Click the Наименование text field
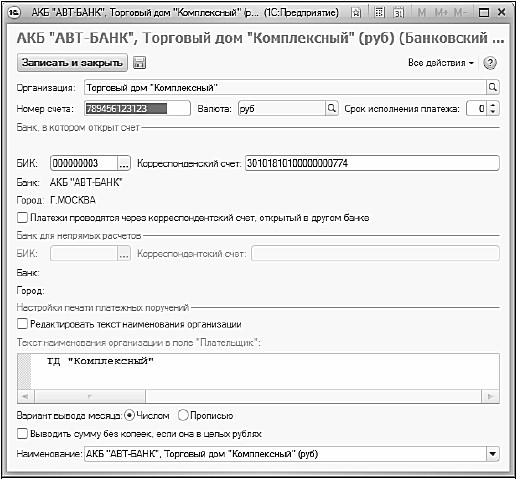This screenshot has width=518, height=480. (285, 454)
